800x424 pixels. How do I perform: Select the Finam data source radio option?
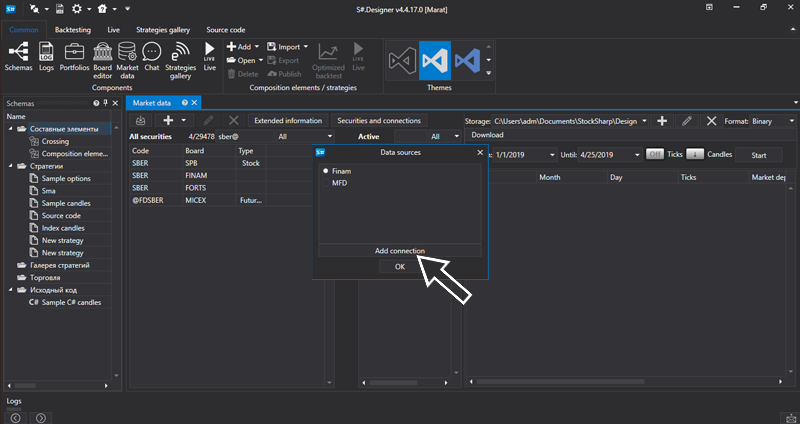click(326, 171)
